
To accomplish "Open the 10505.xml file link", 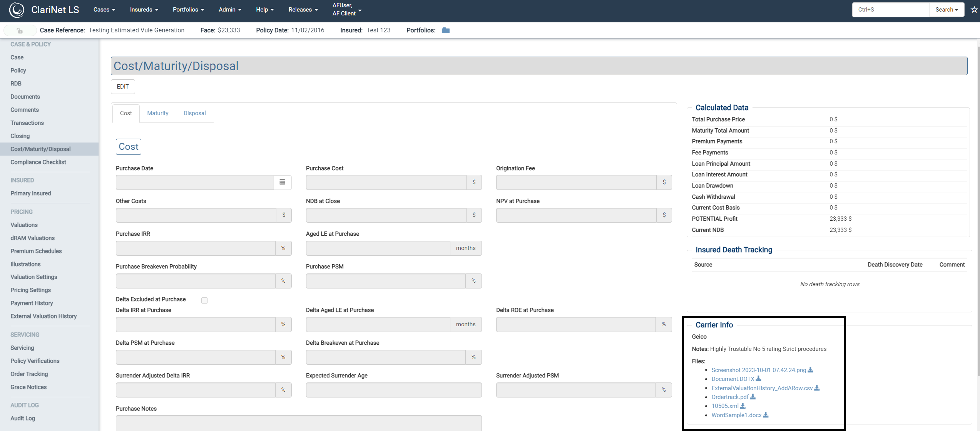I will pyautogui.click(x=725, y=406).
